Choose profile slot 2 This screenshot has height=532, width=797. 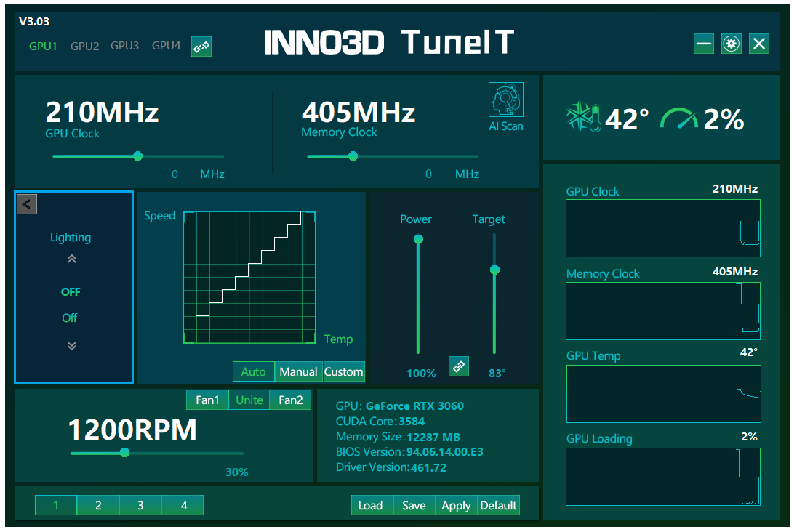tap(98, 505)
